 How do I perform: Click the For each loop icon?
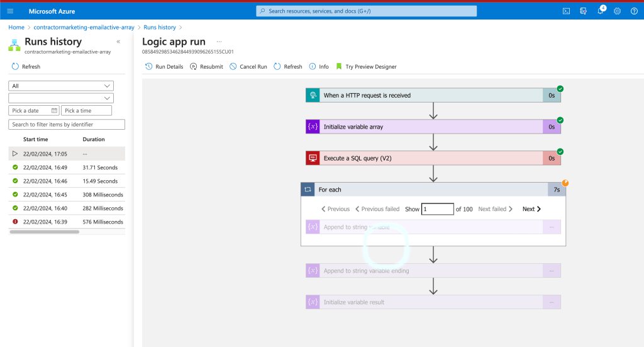coord(308,190)
